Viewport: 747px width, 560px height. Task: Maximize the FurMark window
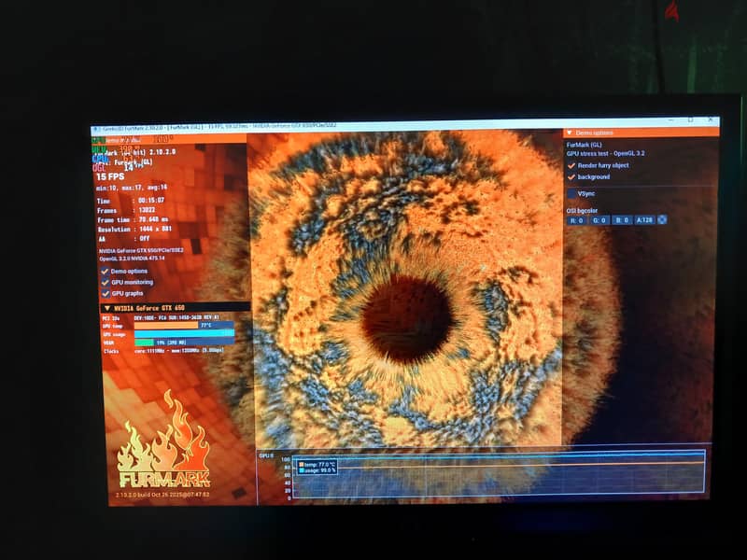tap(690, 120)
